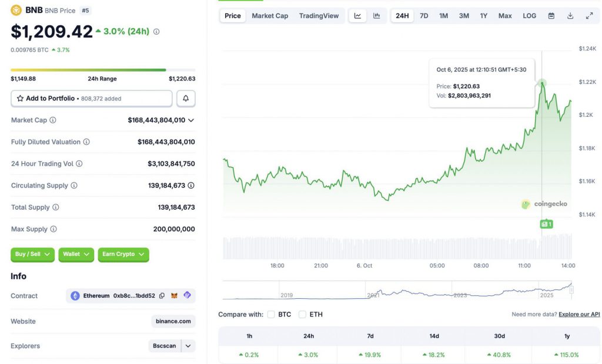Viewport: 602px width, 364px height.
Task: Expand the Market Cap value chevron
Action: click(191, 120)
